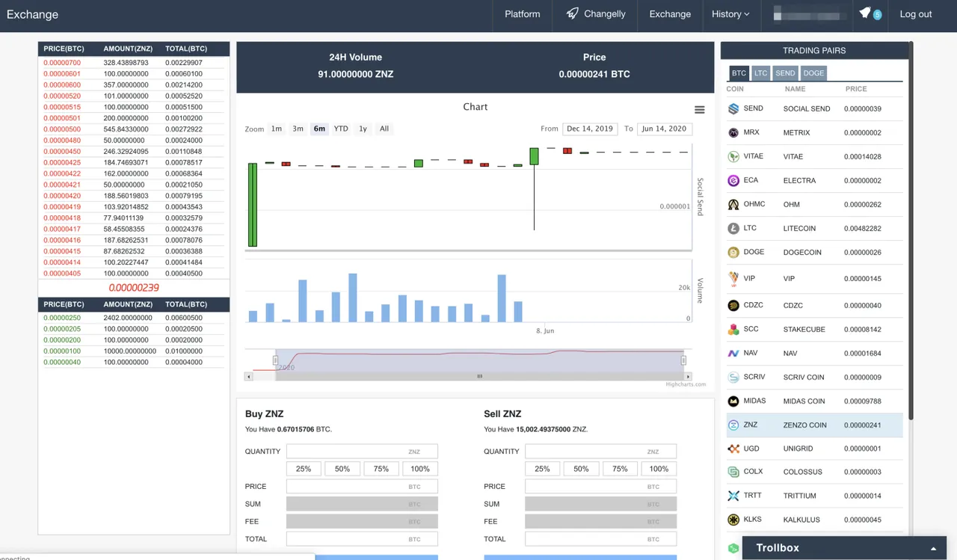Click the Log out link
957x560 pixels.
[x=916, y=14]
